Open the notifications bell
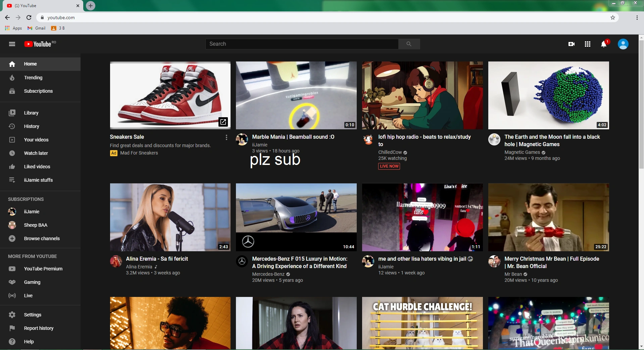The width and height of the screenshot is (644, 350). (x=604, y=44)
